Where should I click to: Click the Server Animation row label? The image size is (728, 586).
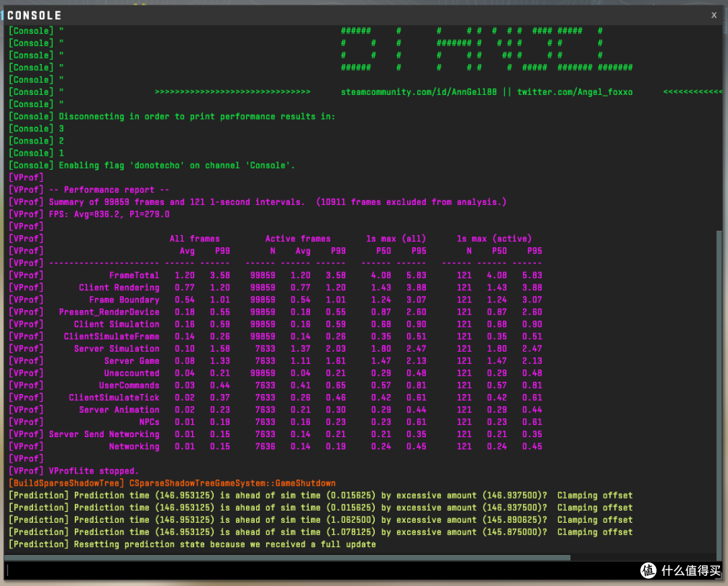(x=119, y=410)
